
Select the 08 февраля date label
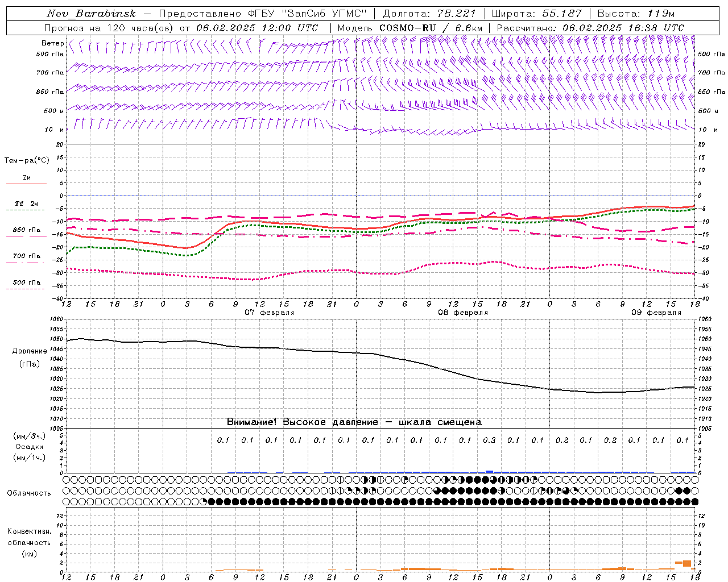coord(463,313)
